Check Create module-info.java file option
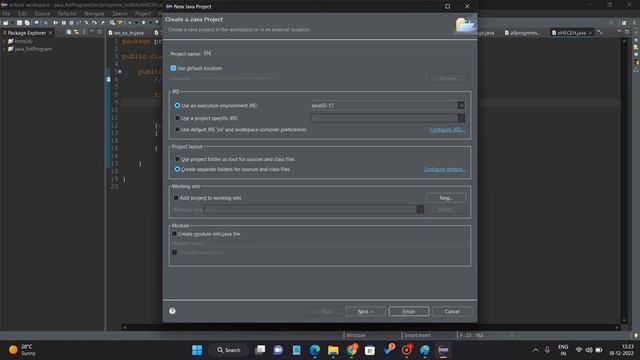 (x=174, y=234)
